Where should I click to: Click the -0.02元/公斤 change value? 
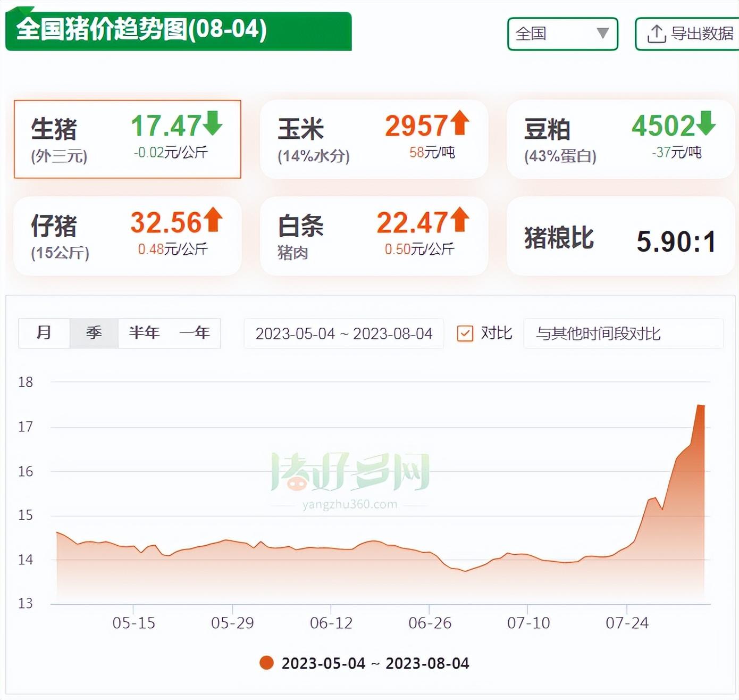tap(171, 153)
